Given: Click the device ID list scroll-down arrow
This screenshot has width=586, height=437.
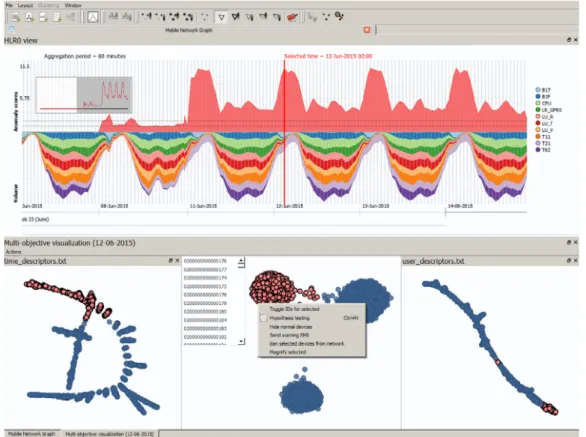Looking at the screenshot, I should (241, 341).
